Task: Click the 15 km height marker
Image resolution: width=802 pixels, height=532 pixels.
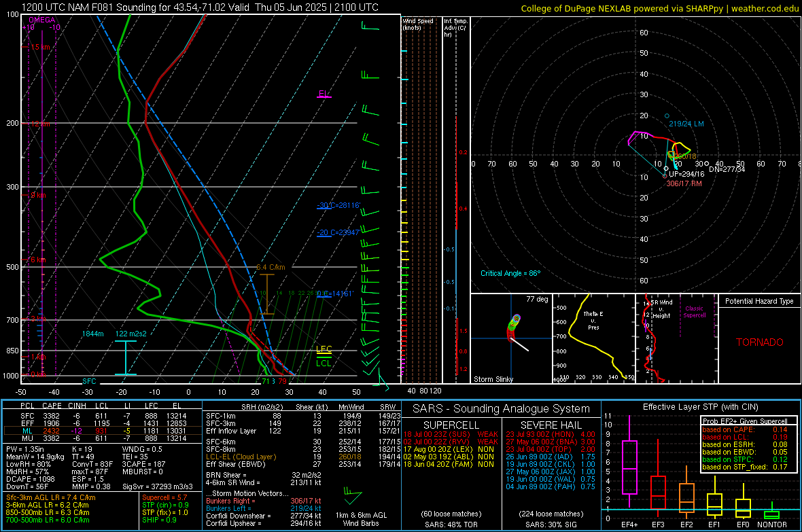Action: pos(40,47)
